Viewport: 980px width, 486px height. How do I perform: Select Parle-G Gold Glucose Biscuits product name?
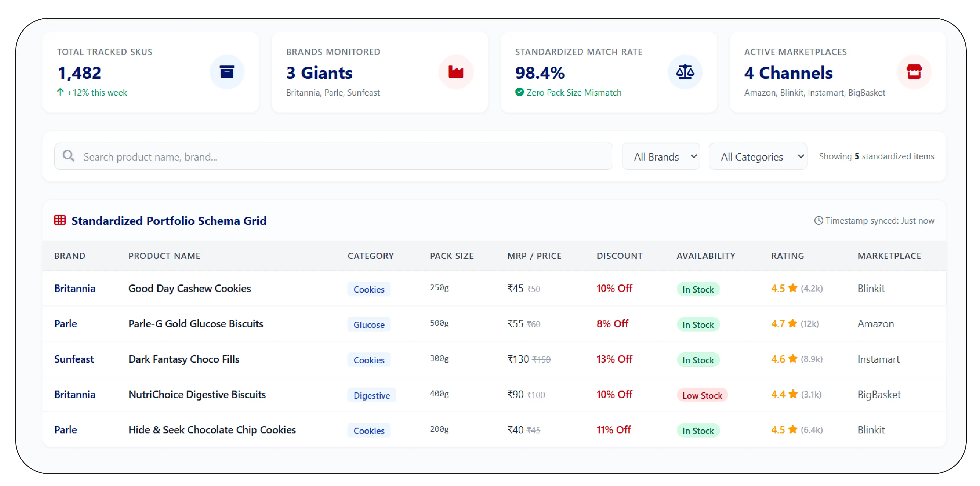coord(195,324)
